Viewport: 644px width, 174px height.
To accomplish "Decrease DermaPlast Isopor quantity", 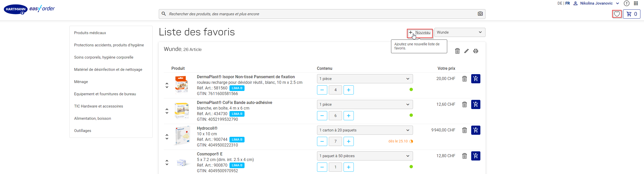I will [x=322, y=90].
